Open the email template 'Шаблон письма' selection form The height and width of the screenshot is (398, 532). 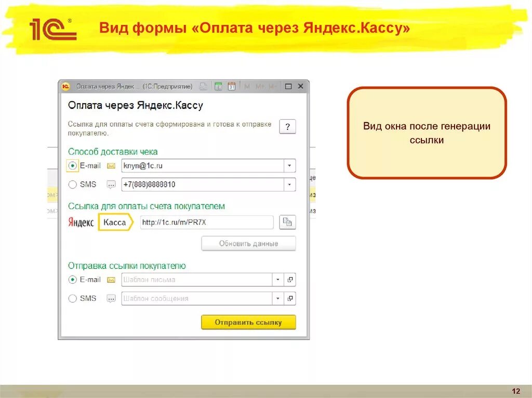(x=290, y=280)
